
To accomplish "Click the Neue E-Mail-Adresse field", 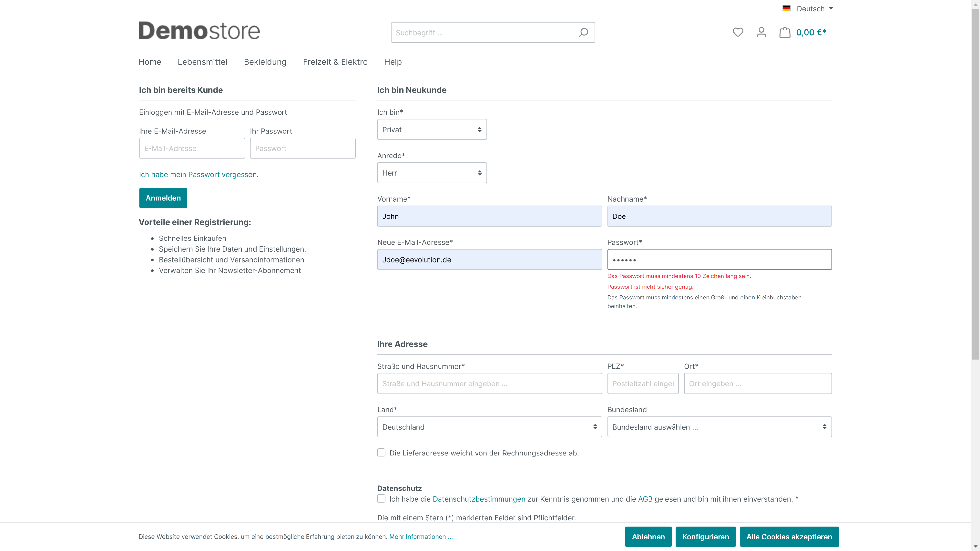I will [490, 259].
